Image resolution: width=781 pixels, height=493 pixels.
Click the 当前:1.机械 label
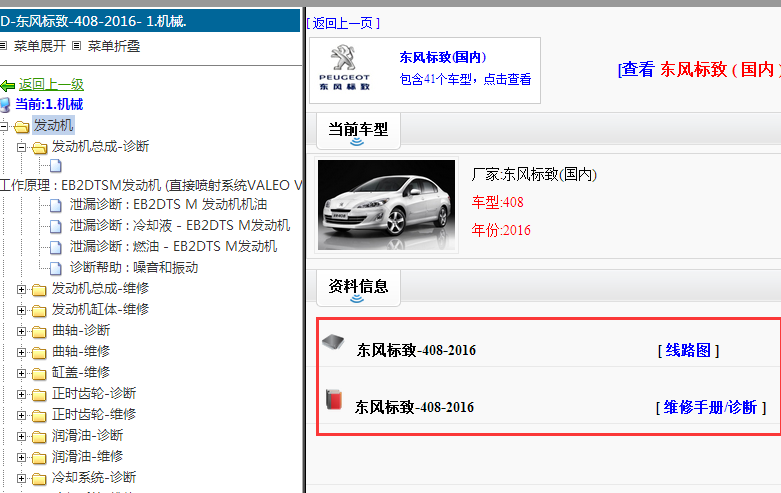tap(49, 105)
